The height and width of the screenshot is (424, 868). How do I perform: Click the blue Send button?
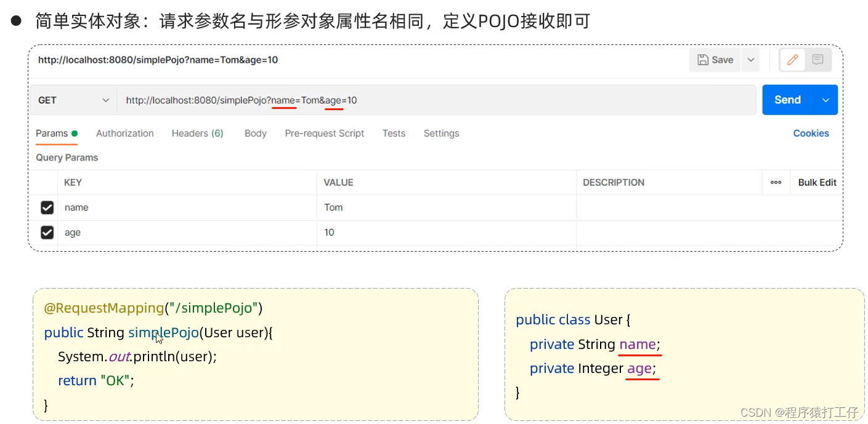(x=787, y=100)
